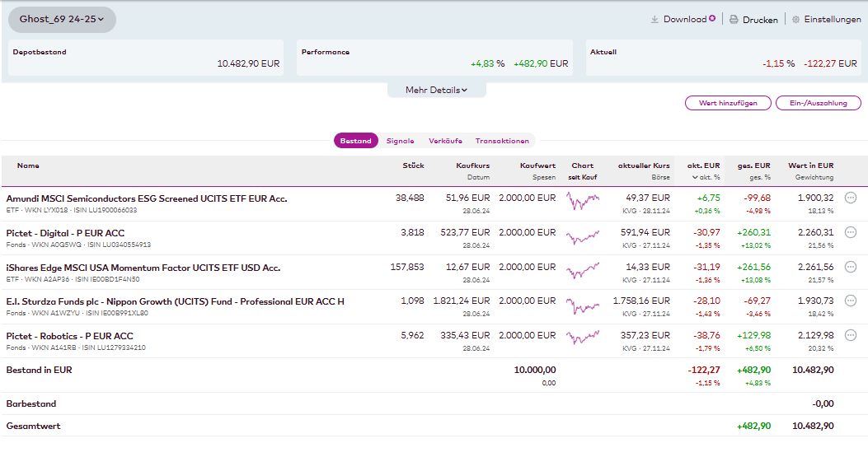Sort by akt. EUR column arrow
868x457 pixels.
[x=695, y=177]
